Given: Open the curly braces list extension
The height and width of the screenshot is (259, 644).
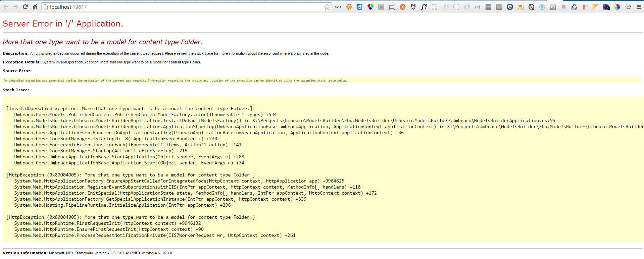Looking at the screenshot, I should click(478, 7).
